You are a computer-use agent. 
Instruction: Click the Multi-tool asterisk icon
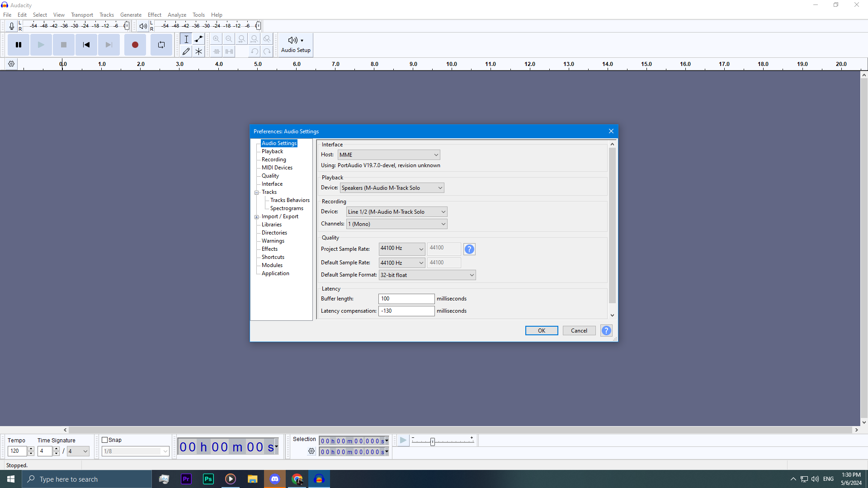[198, 52]
